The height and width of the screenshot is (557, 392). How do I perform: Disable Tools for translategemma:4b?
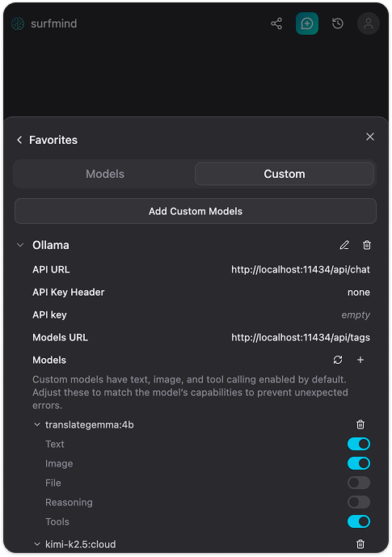point(359,521)
